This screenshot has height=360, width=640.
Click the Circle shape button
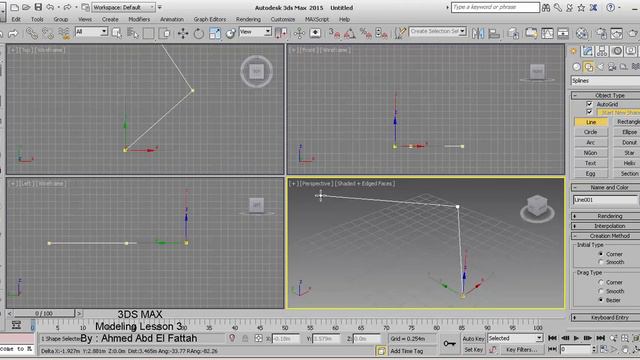click(591, 132)
